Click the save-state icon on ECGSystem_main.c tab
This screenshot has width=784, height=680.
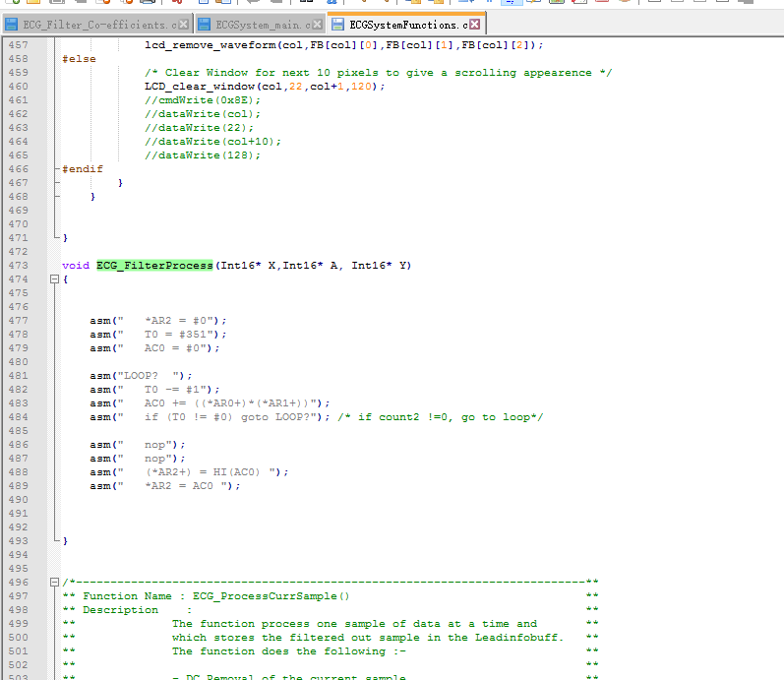204,24
